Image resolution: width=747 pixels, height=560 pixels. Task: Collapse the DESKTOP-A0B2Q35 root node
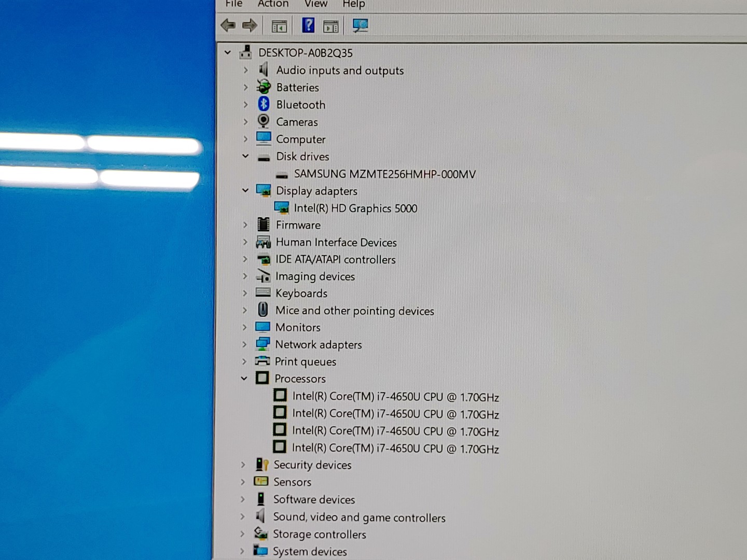[x=228, y=52]
